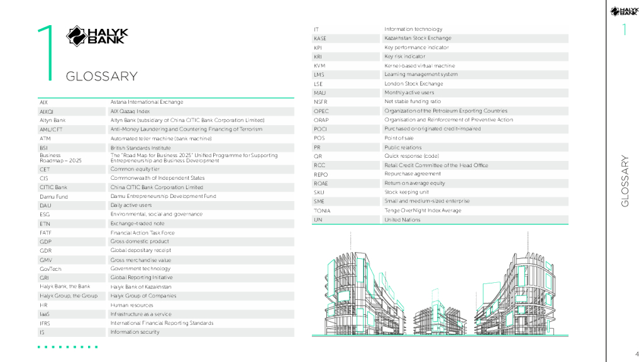Image resolution: width=644 pixels, height=362 pixels.
Task: Select the ATM abbreviation
Action: point(45,139)
